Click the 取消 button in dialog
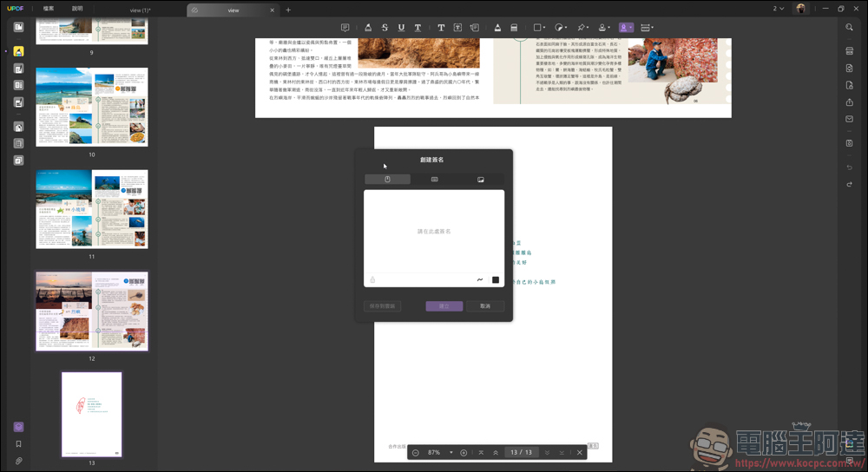 (485, 306)
